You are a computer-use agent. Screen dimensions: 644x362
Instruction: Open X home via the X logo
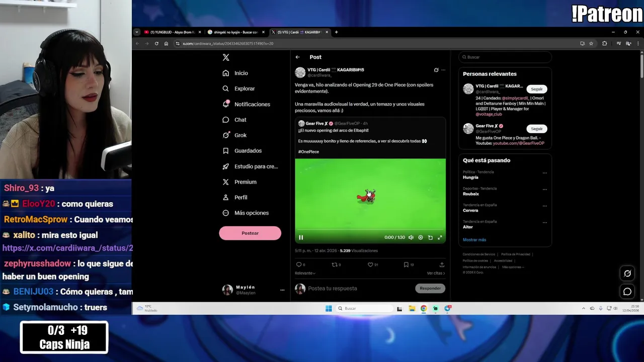pos(226,57)
